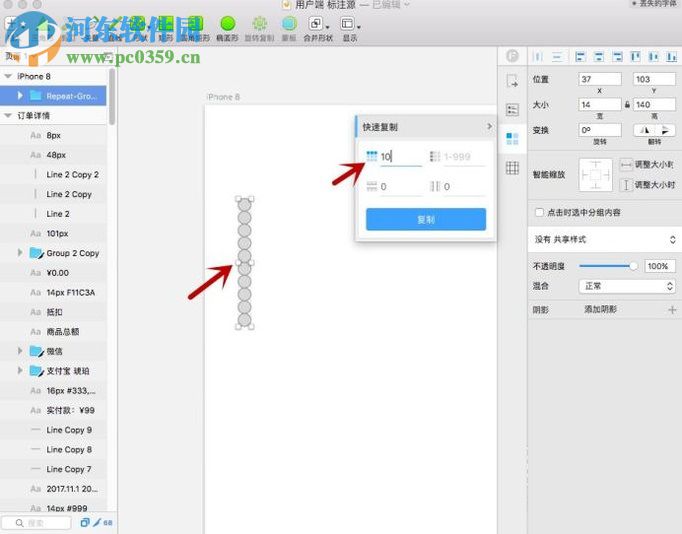Expand the 支付宝 琥珀 group layer
This screenshot has width=682, height=534.
point(20,370)
